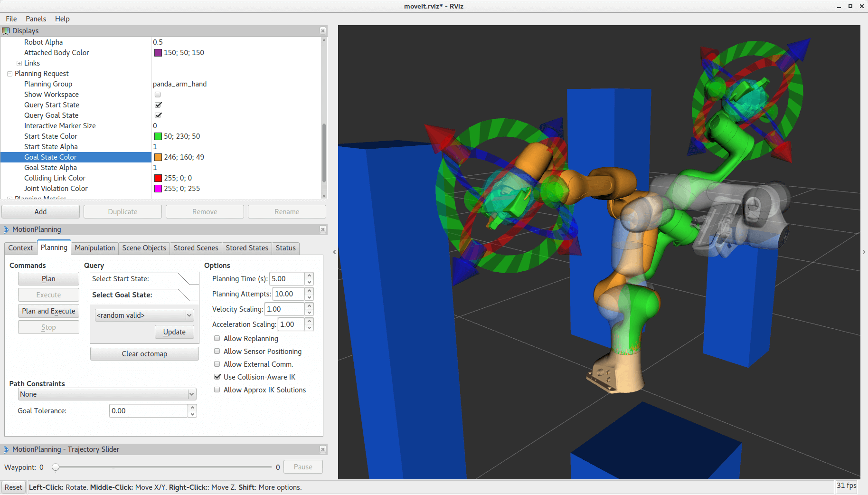Open the Path Constraints dropdown
Image resolution: width=868 pixels, height=495 pixels.
(107, 394)
